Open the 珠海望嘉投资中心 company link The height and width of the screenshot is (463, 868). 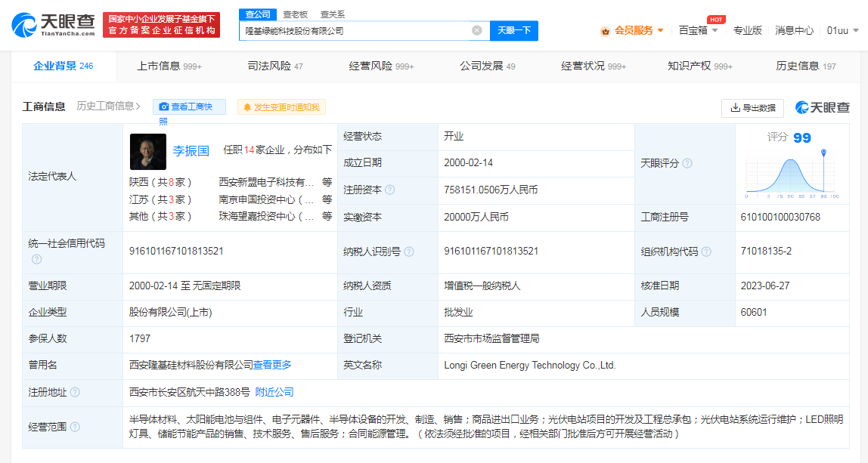point(266,216)
